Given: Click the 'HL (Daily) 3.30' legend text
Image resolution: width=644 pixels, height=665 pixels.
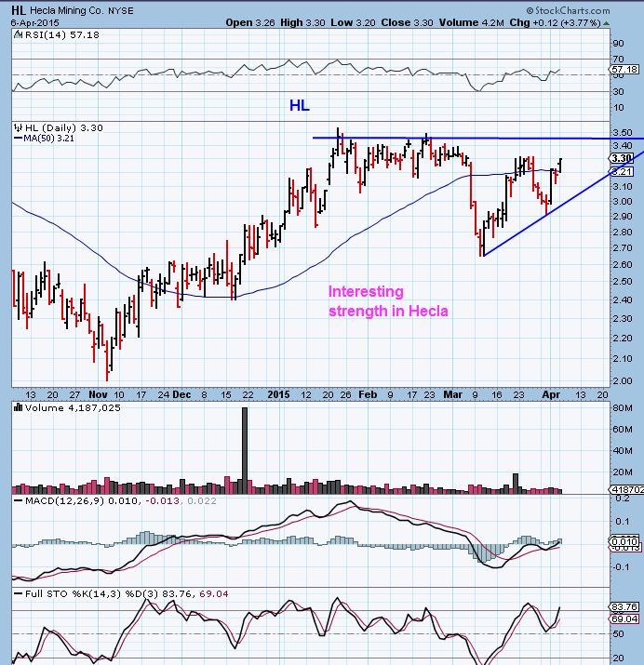Looking at the screenshot, I should tap(63, 127).
